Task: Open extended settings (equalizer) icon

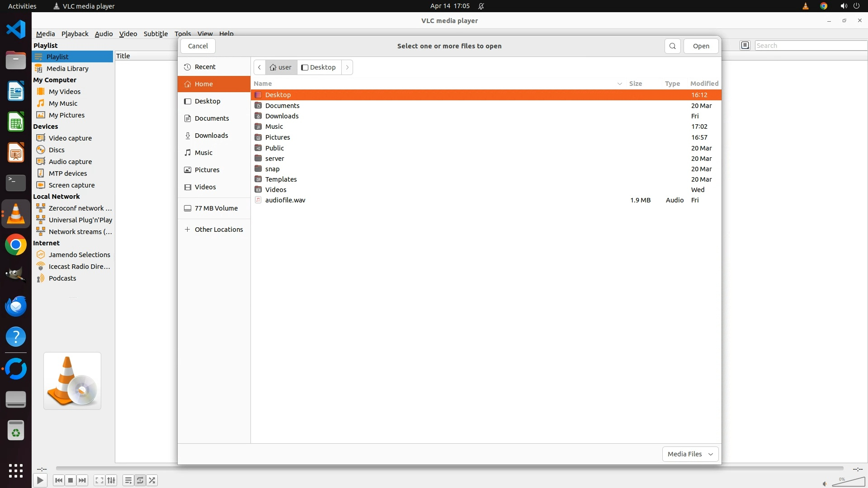Action: 111,480
